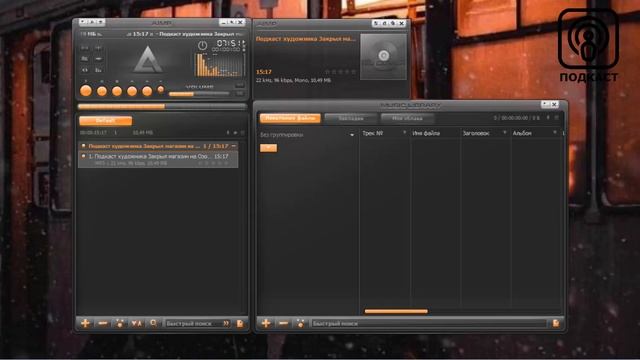Switch to the second Music Library tab

coord(351,118)
